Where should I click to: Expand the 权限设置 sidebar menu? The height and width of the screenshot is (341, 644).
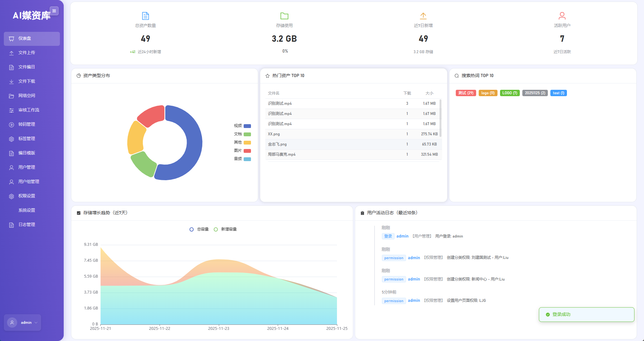tap(27, 196)
